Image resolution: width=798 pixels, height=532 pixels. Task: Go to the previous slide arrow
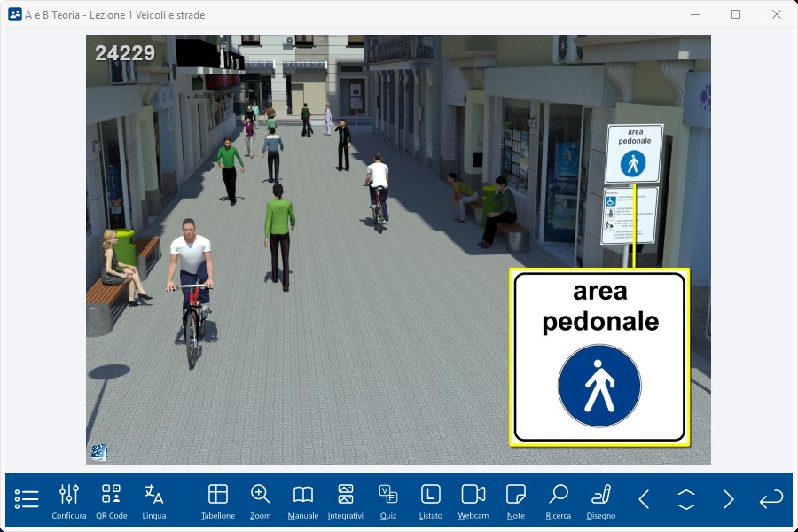click(645, 499)
